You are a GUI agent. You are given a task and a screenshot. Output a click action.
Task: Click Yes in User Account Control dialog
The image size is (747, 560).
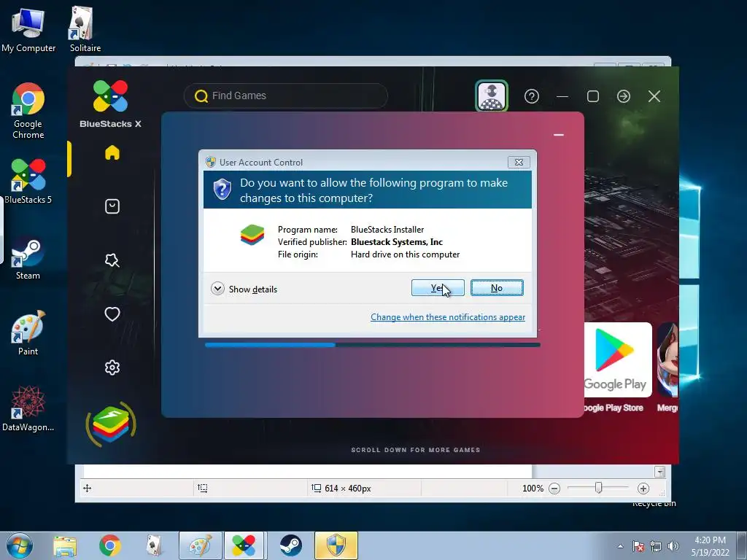click(438, 287)
